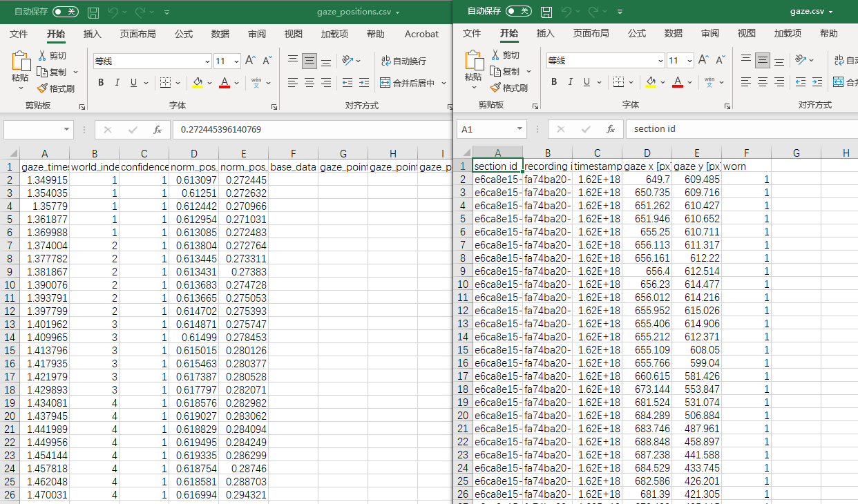Toggle underline in gaze_positions.csv window

133,83
